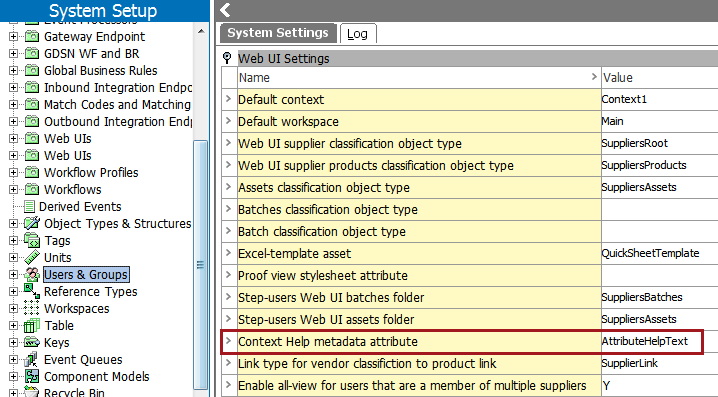Expand the Context Help metadata attribute row
Image resolution: width=718 pixels, height=397 pixels.
click(228, 341)
